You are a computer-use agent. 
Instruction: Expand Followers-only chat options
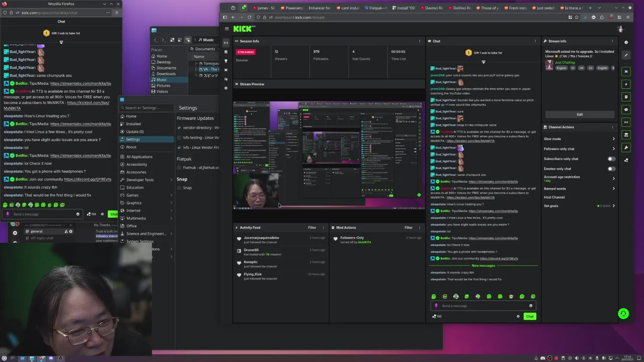point(613,149)
